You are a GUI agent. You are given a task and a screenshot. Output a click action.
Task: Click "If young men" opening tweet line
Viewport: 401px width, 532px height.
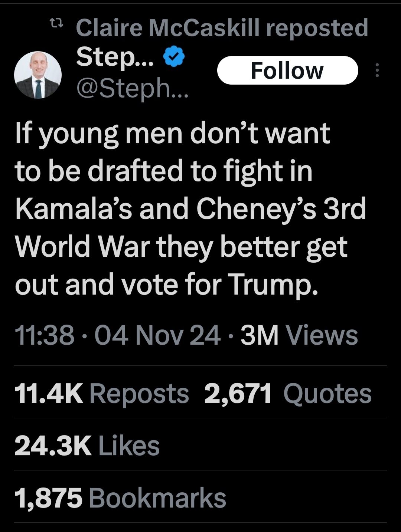coord(98,134)
